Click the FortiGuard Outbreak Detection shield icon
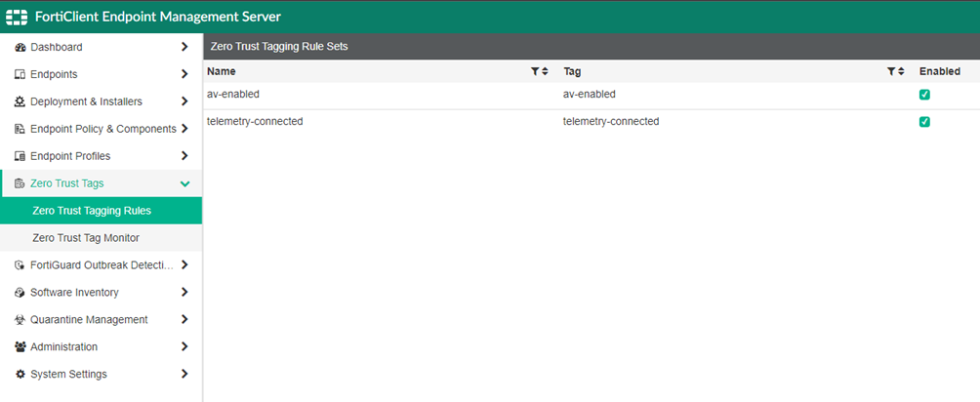The width and height of the screenshot is (980, 402). tap(20, 265)
